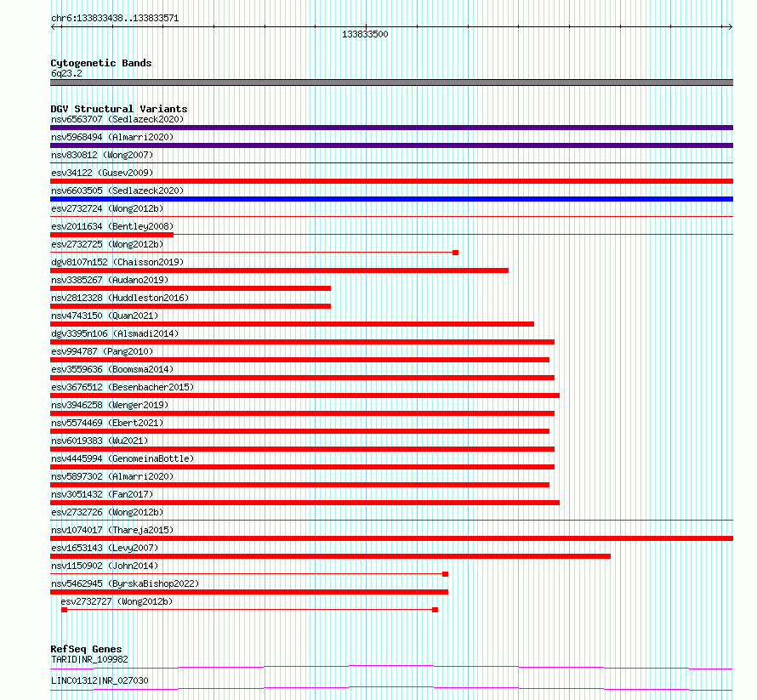Image resolution: width=757 pixels, height=700 pixels.
Task: Click the esv1653143 (Levy2007) label
Action: coord(105,548)
